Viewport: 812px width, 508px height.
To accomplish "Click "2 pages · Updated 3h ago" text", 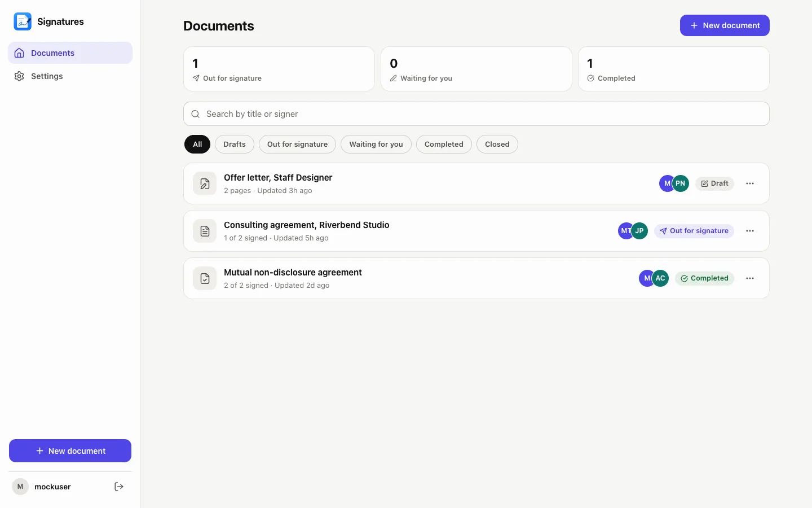I will [268, 191].
